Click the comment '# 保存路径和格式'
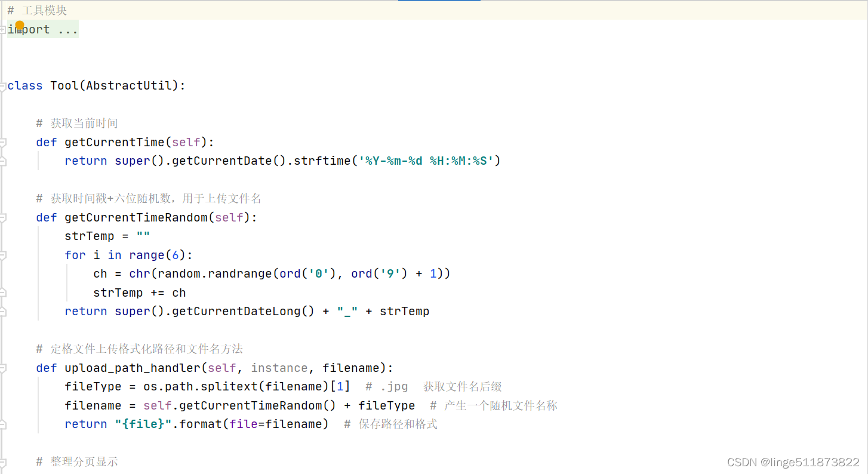The height and width of the screenshot is (474, 868). coord(391,424)
